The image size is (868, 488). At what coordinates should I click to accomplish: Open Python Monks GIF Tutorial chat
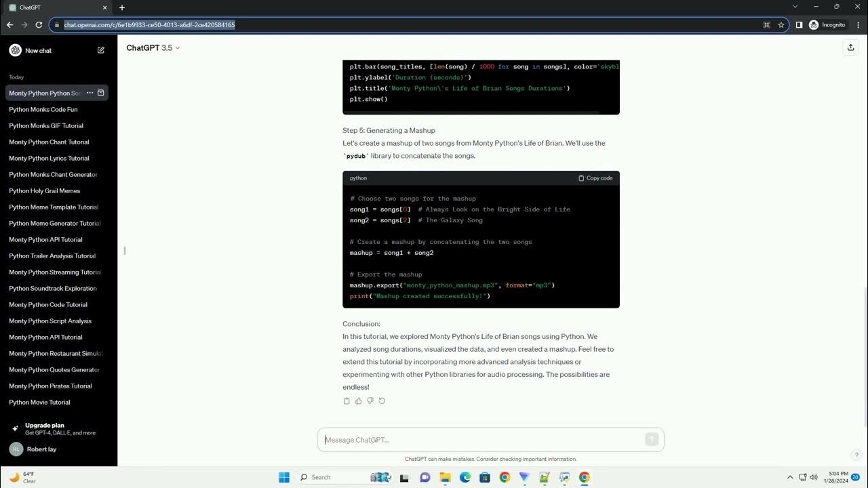point(57,125)
